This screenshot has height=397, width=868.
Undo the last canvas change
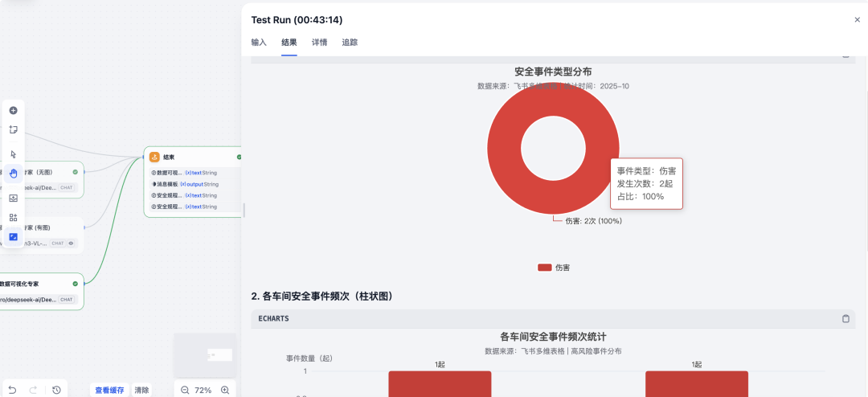point(12,390)
